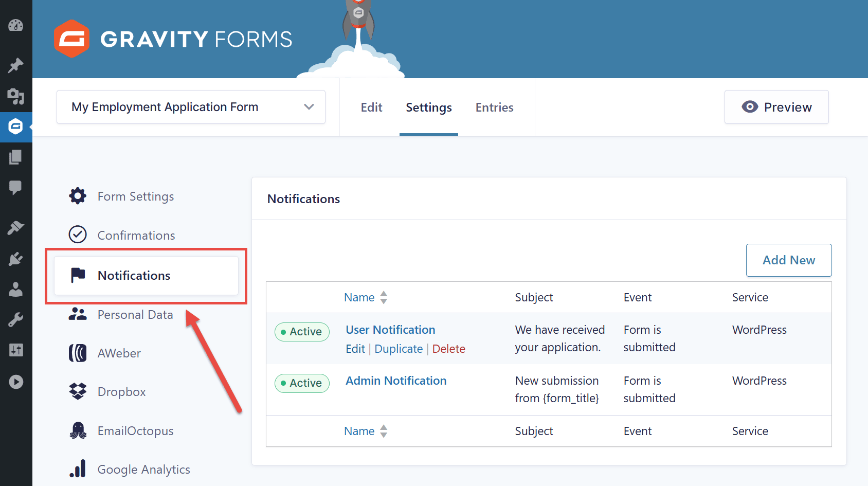Image resolution: width=868 pixels, height=486 pixels.
Task: Sort by Name using footer sort arrows
Action: point(384,431)
